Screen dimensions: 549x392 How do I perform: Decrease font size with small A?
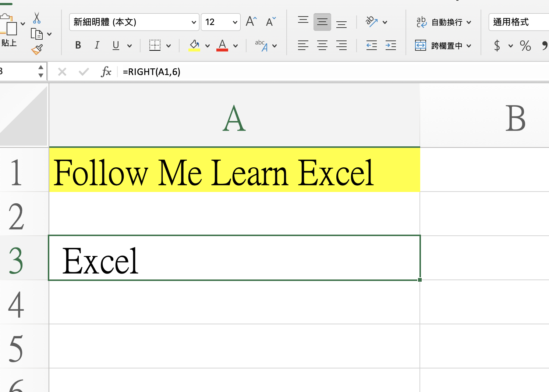tap(270, 22)
